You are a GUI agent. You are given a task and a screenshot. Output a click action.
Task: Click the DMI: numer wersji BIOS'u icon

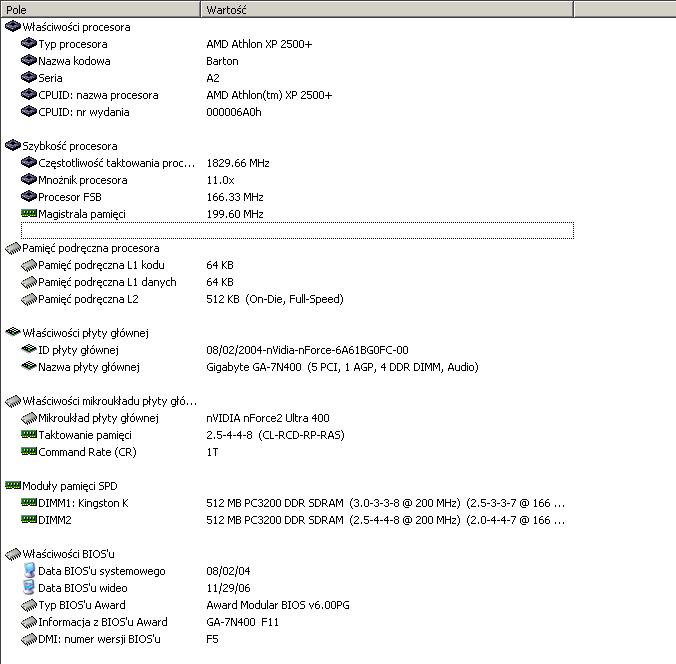(x=28, y=639)
